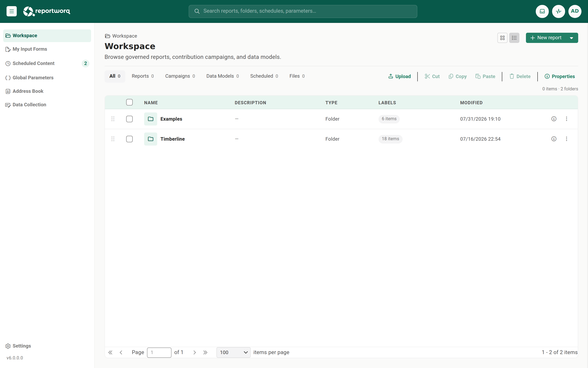
Task: Go to next page
Action: (x=194, y=352)
